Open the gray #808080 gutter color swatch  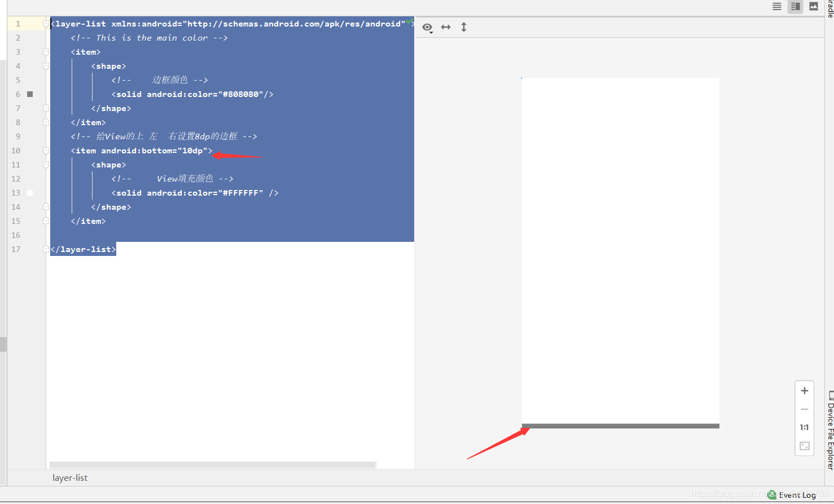coord(30,94)
